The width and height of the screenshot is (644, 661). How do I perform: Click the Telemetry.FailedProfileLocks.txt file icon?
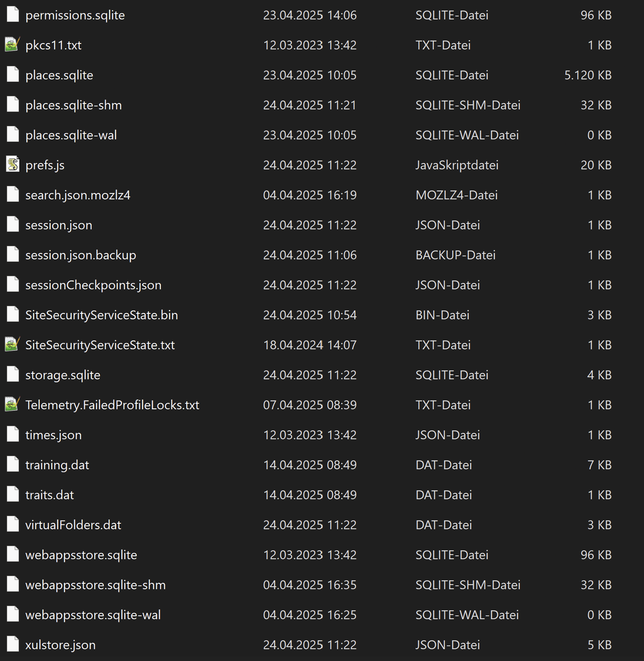click(x=12, y=405)
